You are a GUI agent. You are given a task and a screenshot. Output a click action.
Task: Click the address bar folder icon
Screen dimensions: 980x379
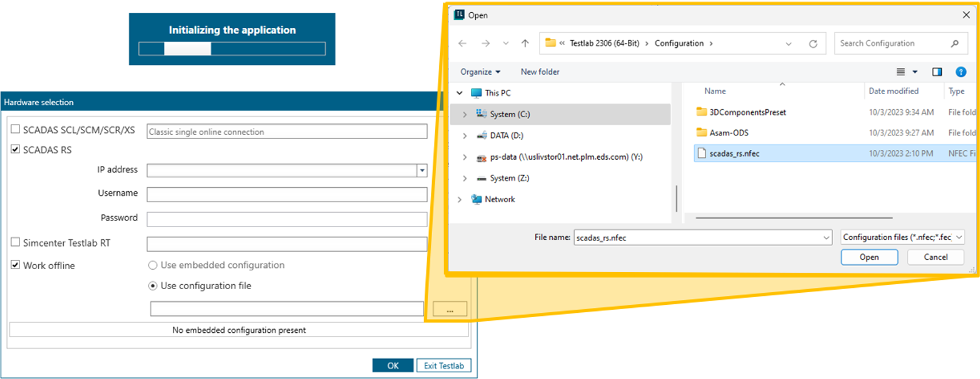tap(550, 43)
